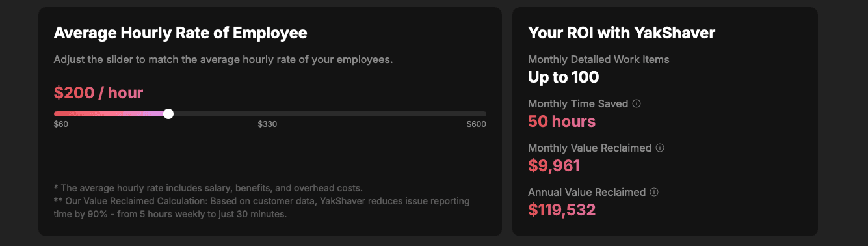Click the $600 maximum label
Image resolution: width=868 pixels, height=246 pixels.
476,124
